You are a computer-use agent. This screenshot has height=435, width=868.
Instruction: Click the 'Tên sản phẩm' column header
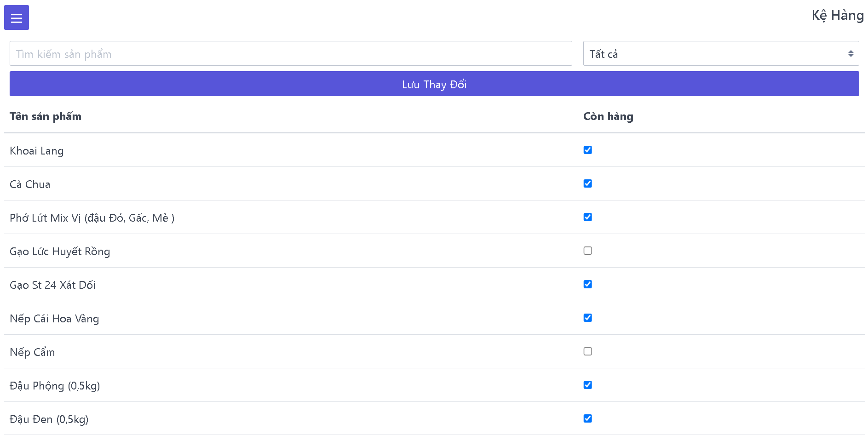[46, 116]
